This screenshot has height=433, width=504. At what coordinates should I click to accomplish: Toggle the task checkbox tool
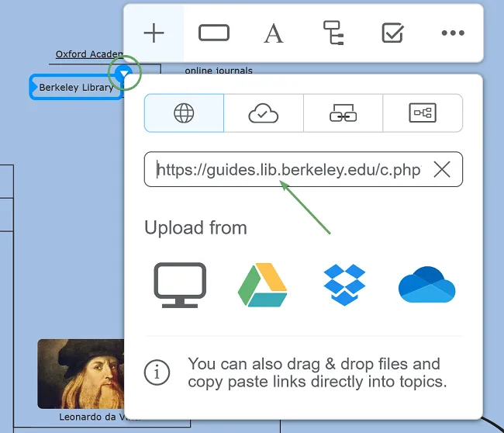392,33
